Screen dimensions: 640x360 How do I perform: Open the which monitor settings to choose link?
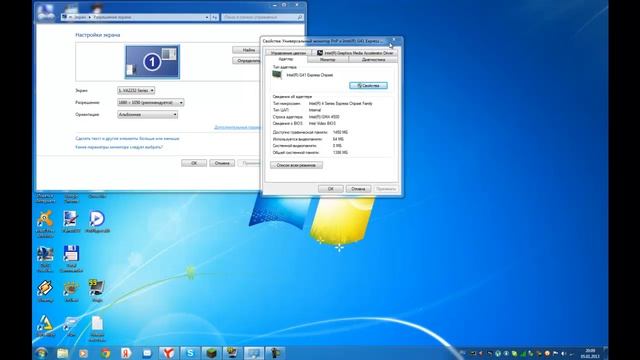(119, 147)
